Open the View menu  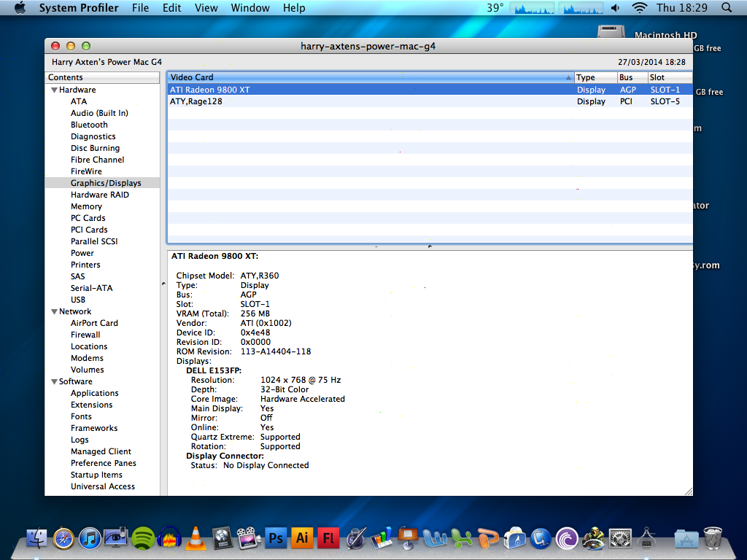tap(206, 7)
